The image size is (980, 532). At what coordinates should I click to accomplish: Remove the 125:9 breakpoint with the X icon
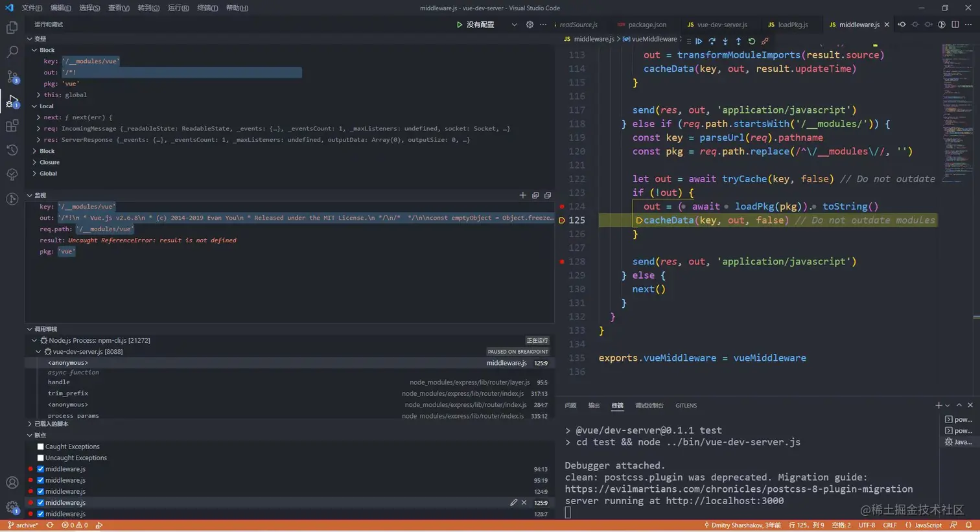[524, 502]
